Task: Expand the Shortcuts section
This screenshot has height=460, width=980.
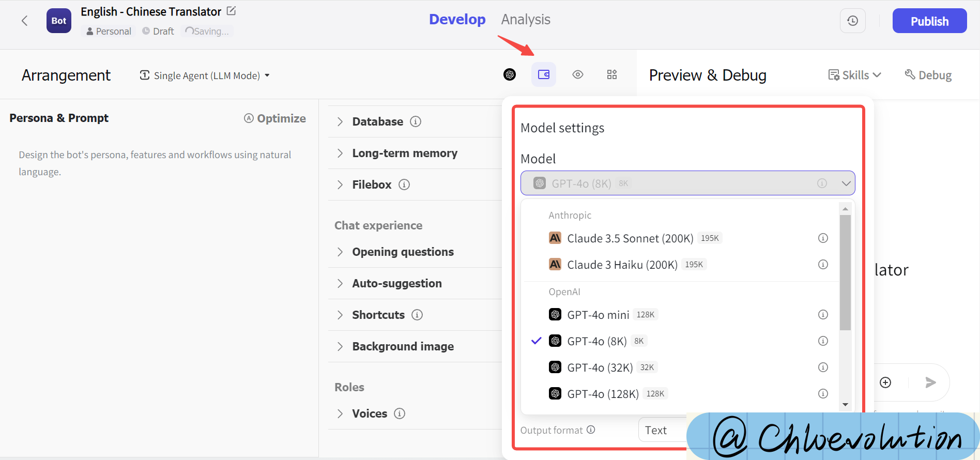Action: pos(340,315)
